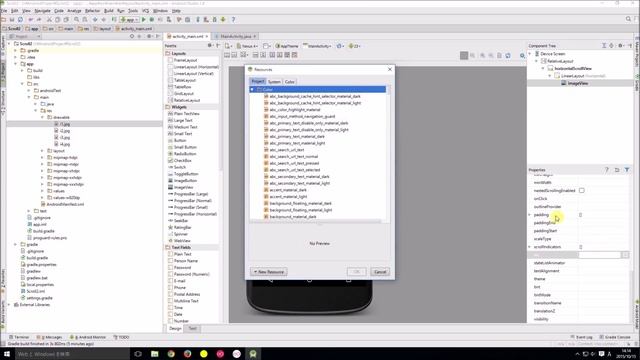The height and width of the screenshot is (360, 640).
Task: Click the scroll-from-source target icon in Project panel
Action: (x=132, y=36)
